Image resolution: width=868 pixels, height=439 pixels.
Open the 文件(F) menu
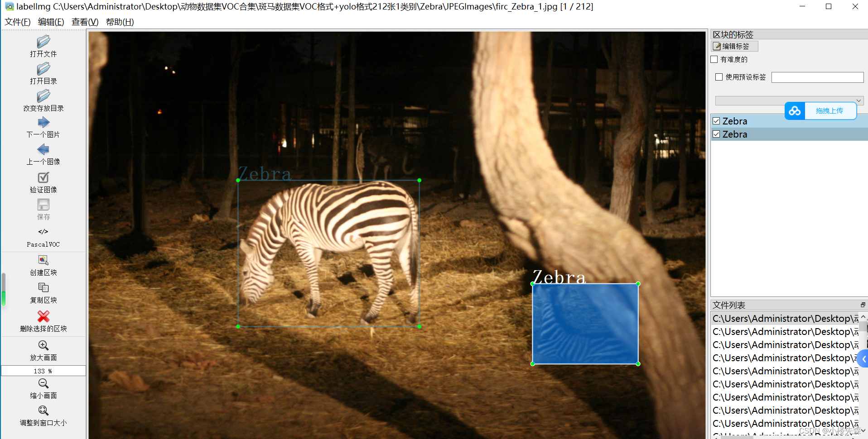coord(18,22)
